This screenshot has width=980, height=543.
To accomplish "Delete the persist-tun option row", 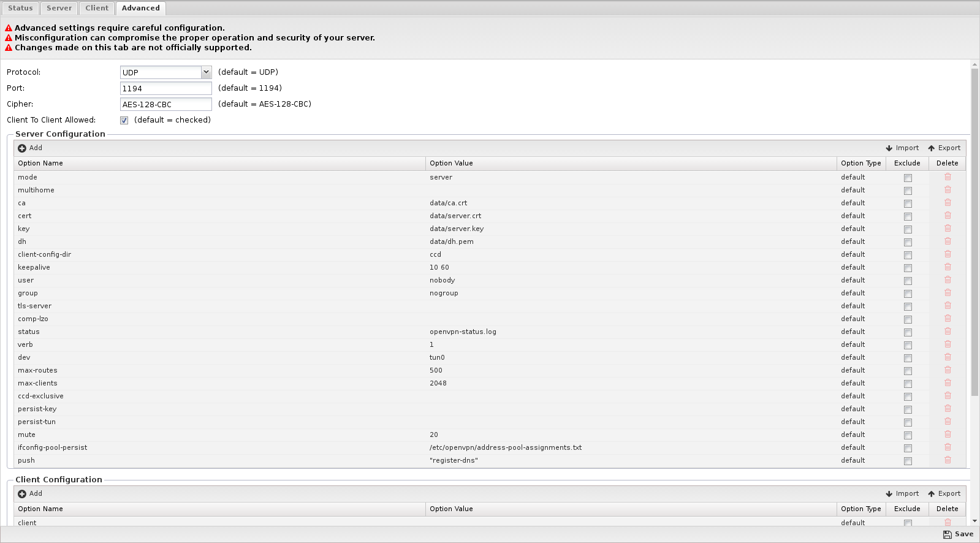I will click(x=948, y=422).
